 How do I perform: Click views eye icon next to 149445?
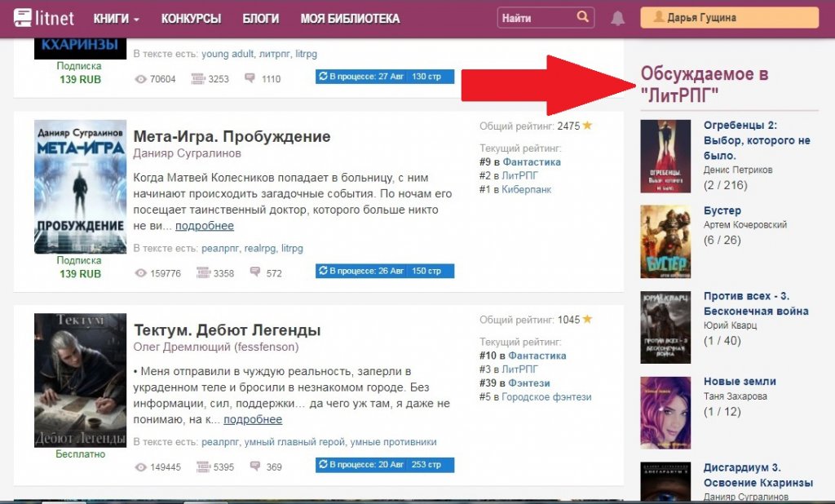(x=140, y=466)
